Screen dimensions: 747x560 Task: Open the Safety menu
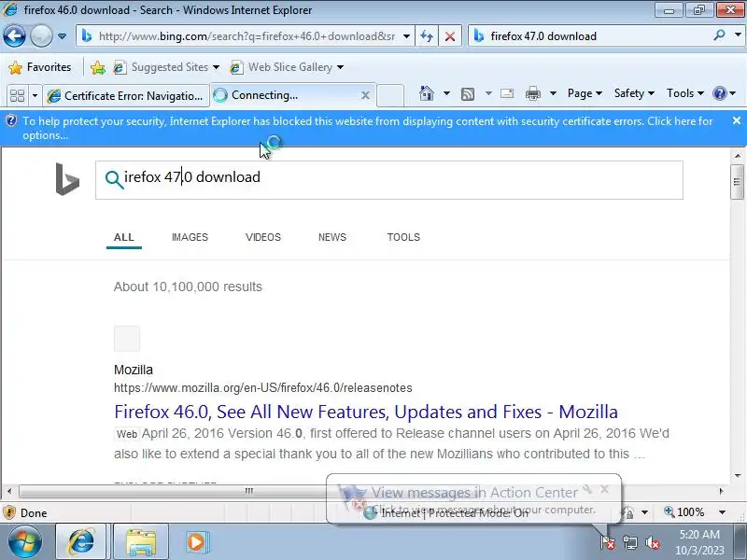[634, 93]
